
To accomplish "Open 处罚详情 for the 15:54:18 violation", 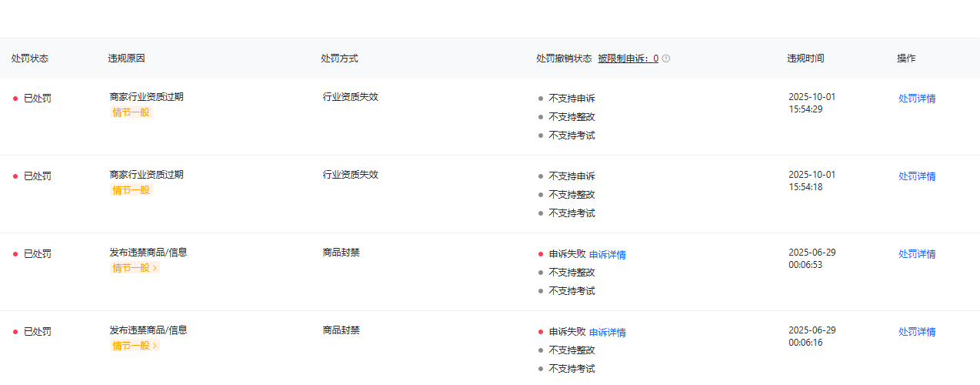I will (917, 176).
